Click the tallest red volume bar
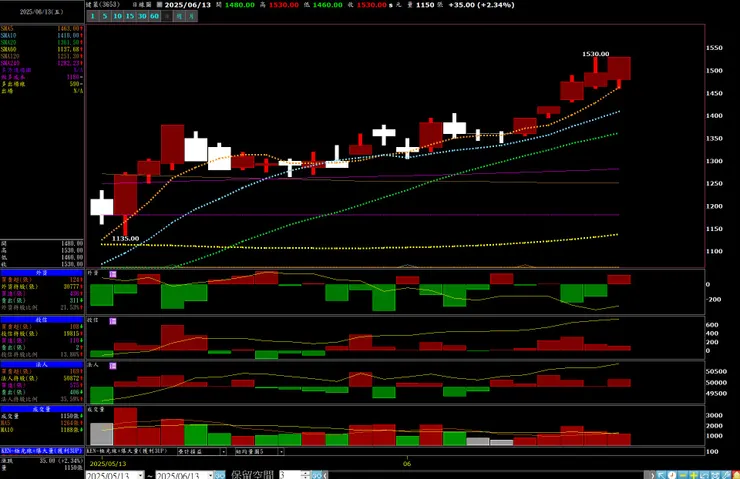This screenshot has width=740, height=479. tap(126, 427)
